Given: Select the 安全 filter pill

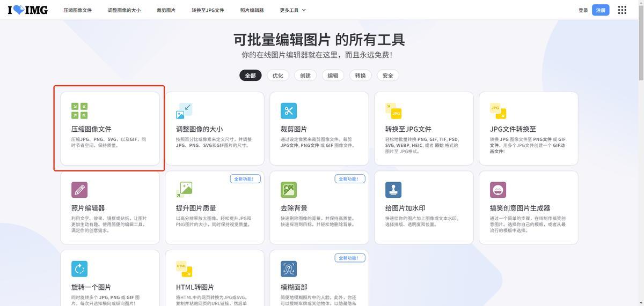Looking at the screenshot, I should tap(388, 76).
